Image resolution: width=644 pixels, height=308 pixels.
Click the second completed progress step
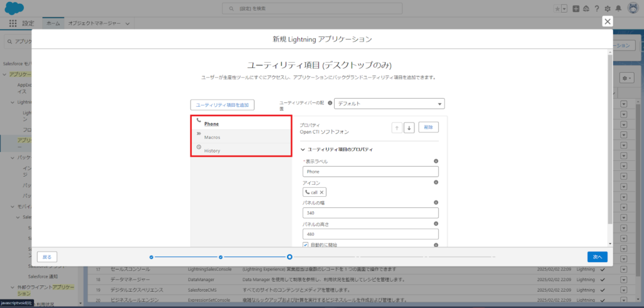point(221,257)
